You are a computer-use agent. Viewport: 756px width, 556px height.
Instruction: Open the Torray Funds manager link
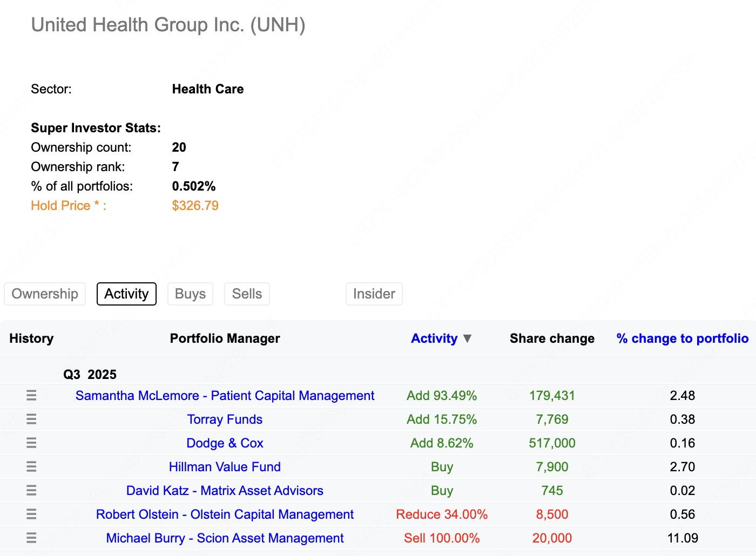click(225, 419)
